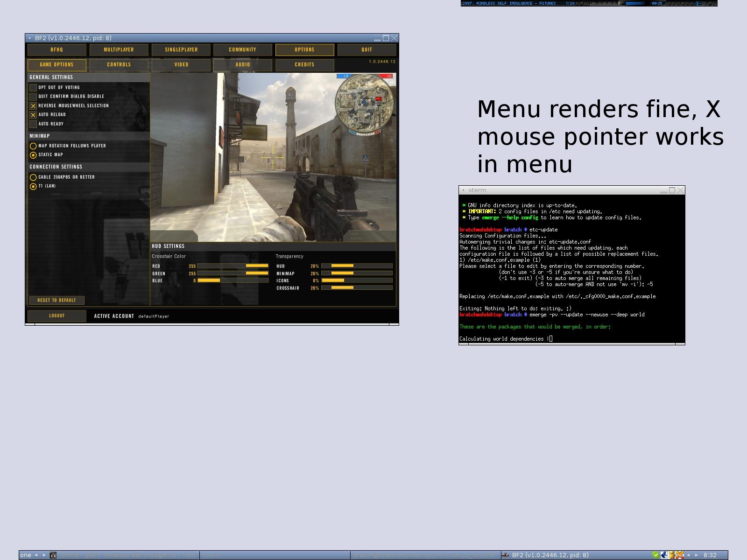
Task: Click the tray right arrow before clock
Action: (697, 555)
